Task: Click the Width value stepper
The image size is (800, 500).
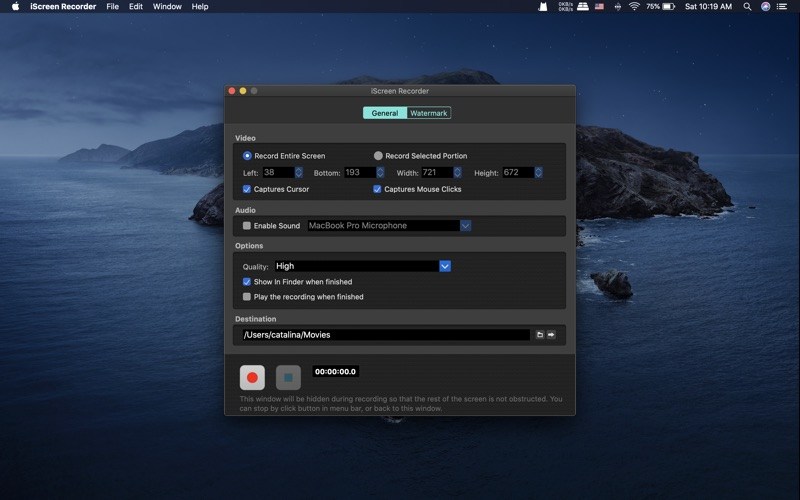Action: click(x=458, y=173)
